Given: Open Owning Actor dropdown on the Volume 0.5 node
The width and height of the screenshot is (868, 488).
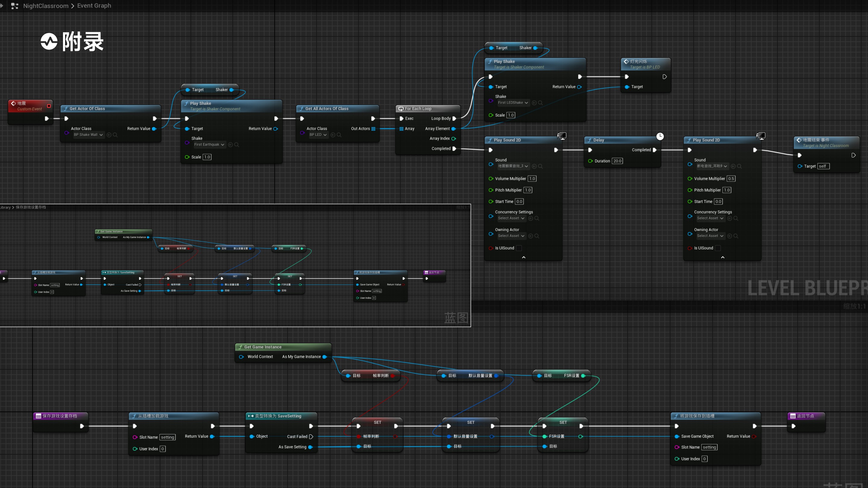Looking at the screenshot, I should (710, 236).
